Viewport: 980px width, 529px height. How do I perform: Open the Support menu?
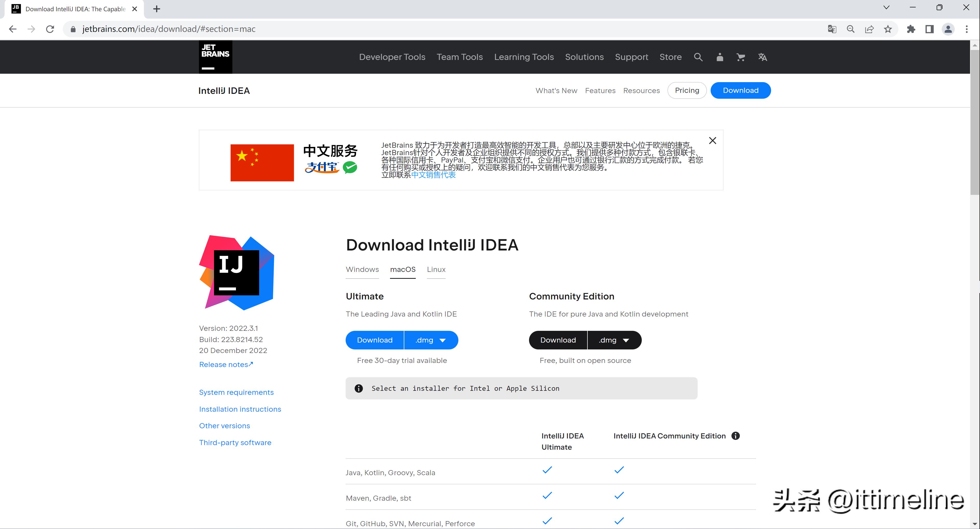pos(632,57)
